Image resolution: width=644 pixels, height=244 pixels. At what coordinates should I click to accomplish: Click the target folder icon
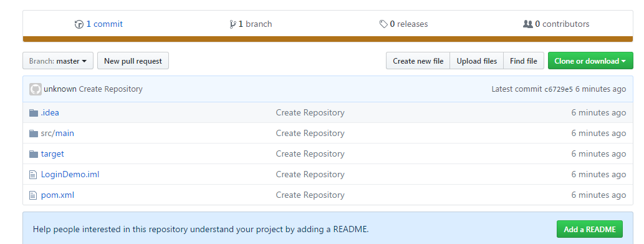[34, 154]
